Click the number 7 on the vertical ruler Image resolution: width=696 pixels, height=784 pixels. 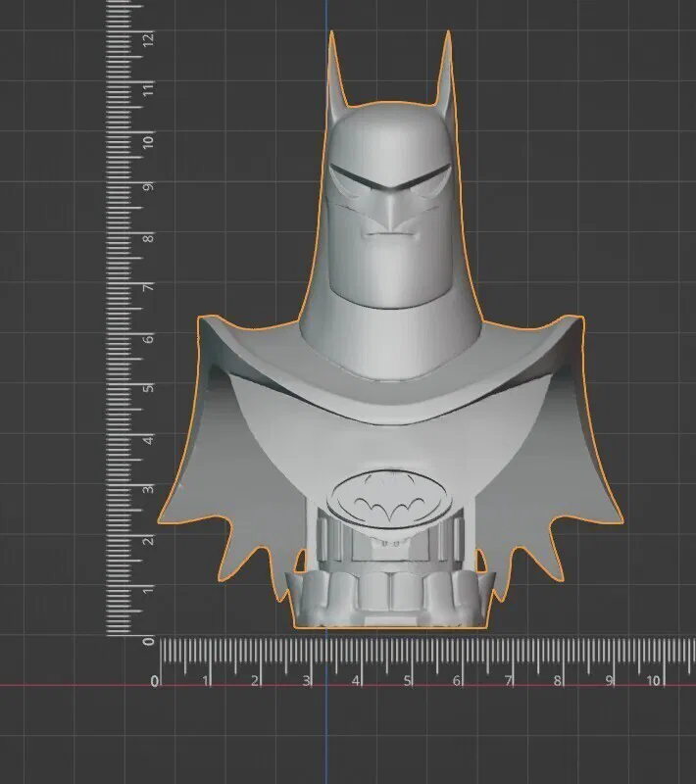(148, 287)
